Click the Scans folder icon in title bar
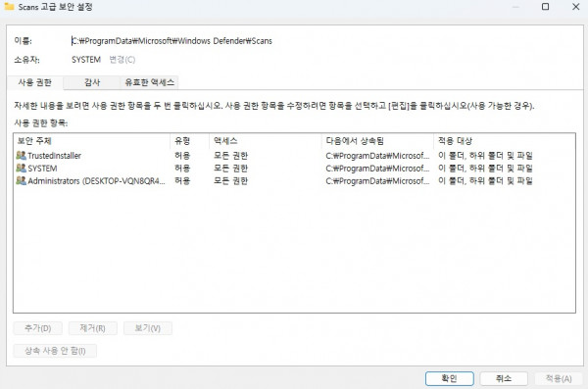 9,7
